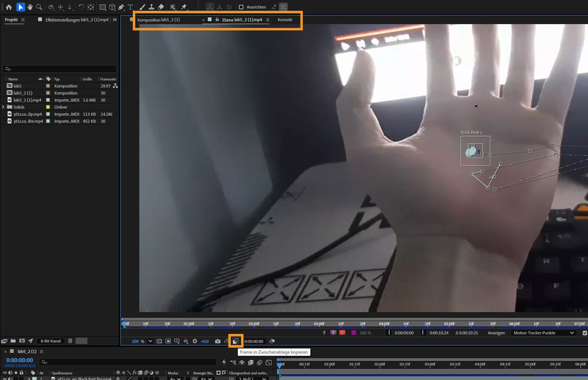Viewport: 588px width, 380px height.
Task: Select the Selection arrow tool
Action: (x=20, y=7)
